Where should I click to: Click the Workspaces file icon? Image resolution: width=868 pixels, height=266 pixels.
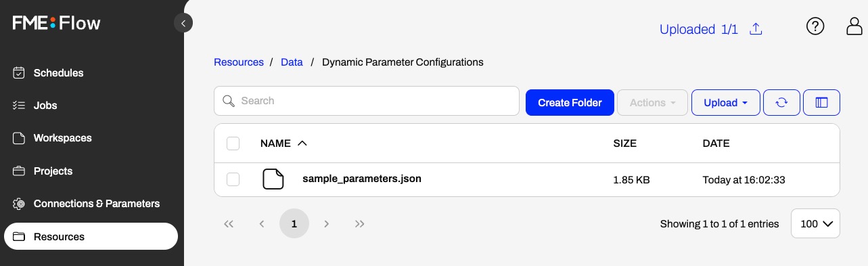19,138
